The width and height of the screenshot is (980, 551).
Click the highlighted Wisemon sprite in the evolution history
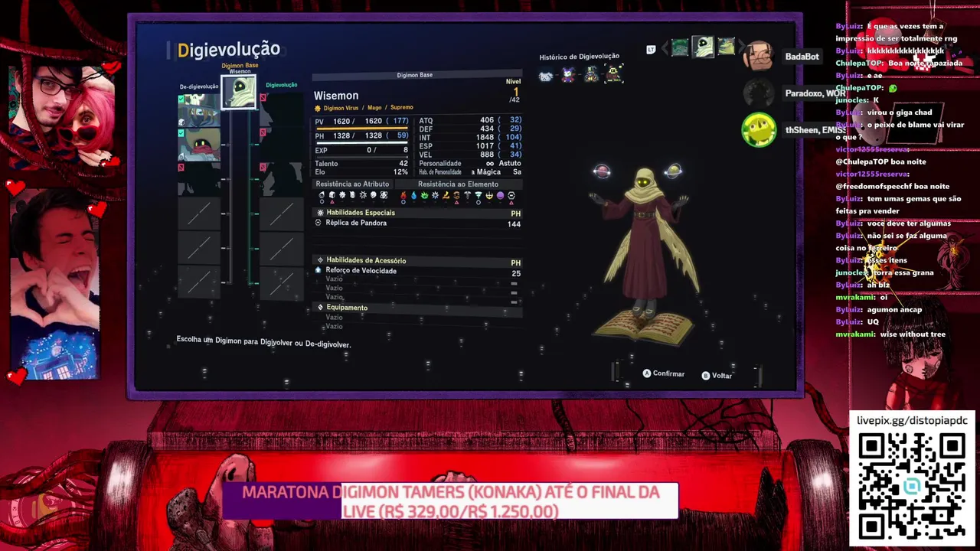[x=614, y=73]
